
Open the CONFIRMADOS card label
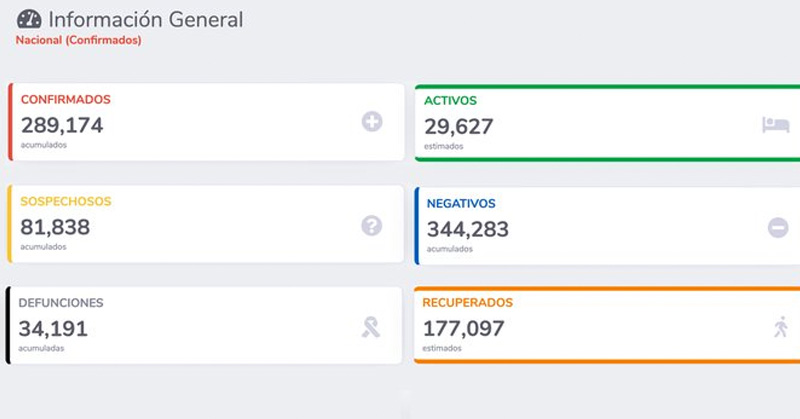pyautogui.click(x=65, y=100)
